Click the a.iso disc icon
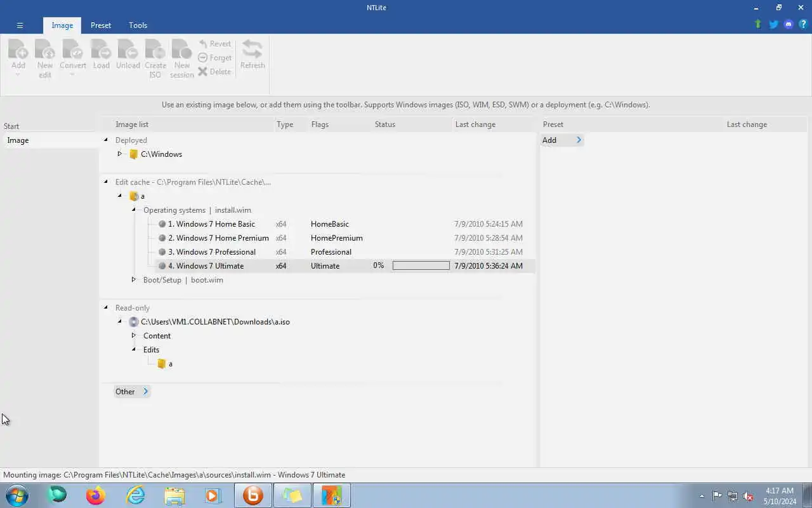The height and width of the screenshot is (508, 812). [133, 322]
